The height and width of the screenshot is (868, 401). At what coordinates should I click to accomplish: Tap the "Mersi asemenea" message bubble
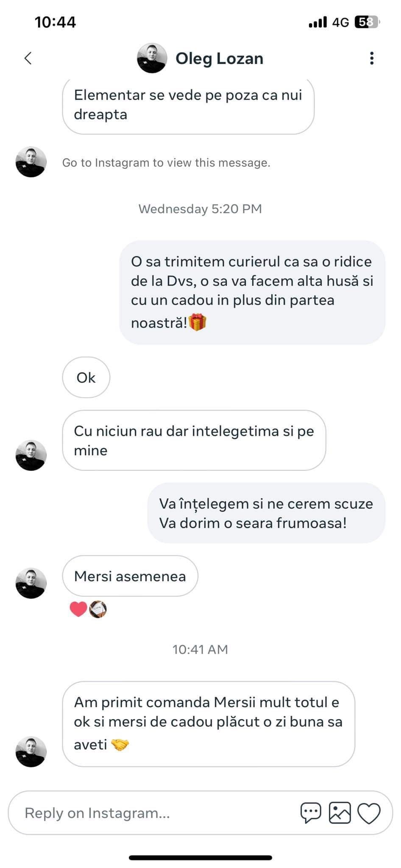(130, 576)
